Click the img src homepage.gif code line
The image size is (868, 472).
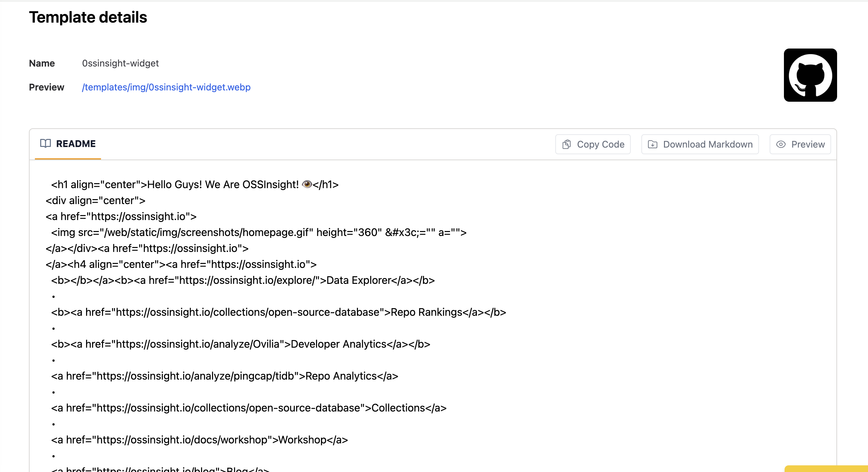pos(259,232)
